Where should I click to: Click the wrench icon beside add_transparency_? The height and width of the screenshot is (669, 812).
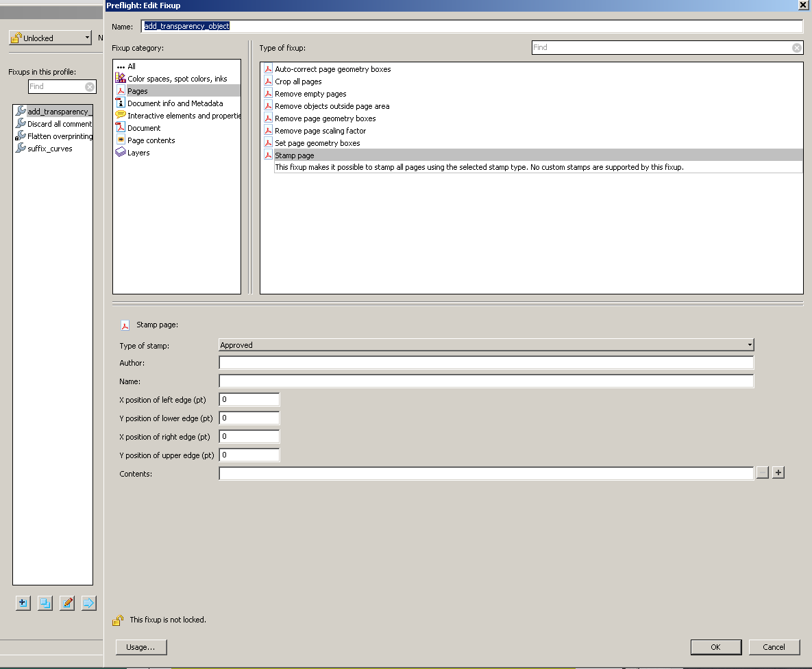[21, 111]
